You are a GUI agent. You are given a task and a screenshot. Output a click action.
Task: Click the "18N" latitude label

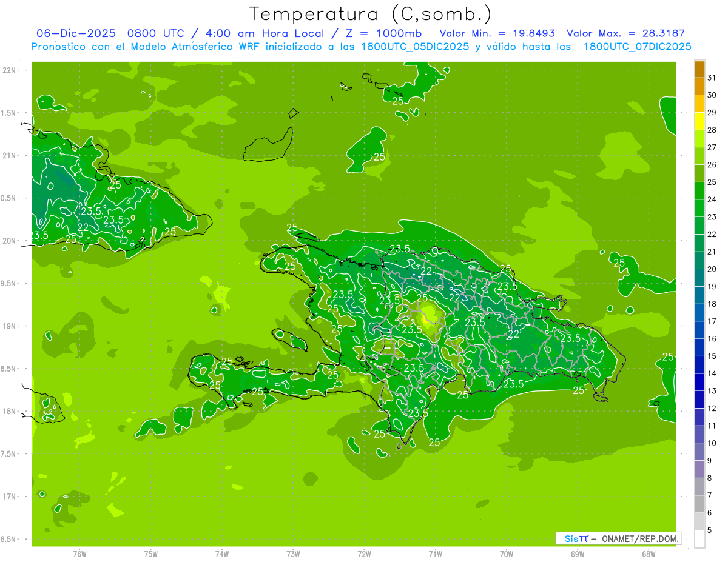10,411
